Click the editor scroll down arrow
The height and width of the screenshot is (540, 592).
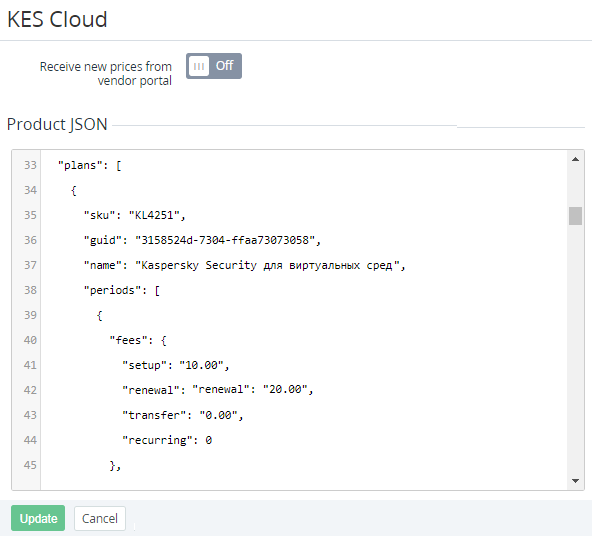575,481
